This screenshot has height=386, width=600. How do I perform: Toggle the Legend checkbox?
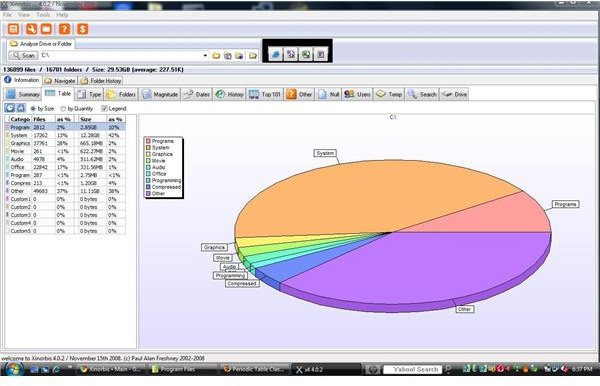(x=104, y=109)
